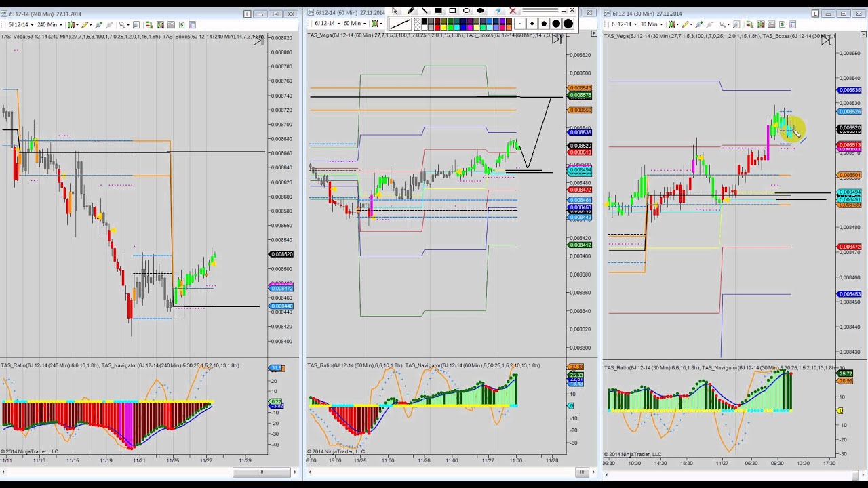Open the dollar Data Box icon in 30 Min chart
868x488 pixels.
(782, 24)
